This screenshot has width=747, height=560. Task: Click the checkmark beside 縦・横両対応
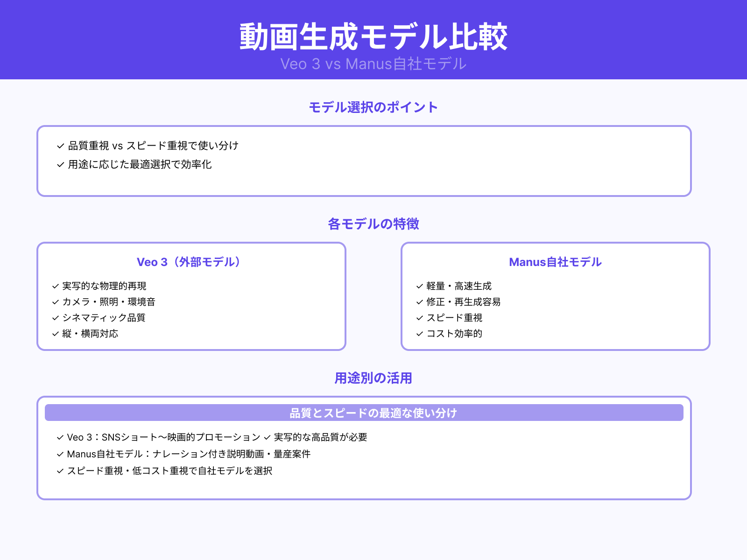(x=55, y=334)
